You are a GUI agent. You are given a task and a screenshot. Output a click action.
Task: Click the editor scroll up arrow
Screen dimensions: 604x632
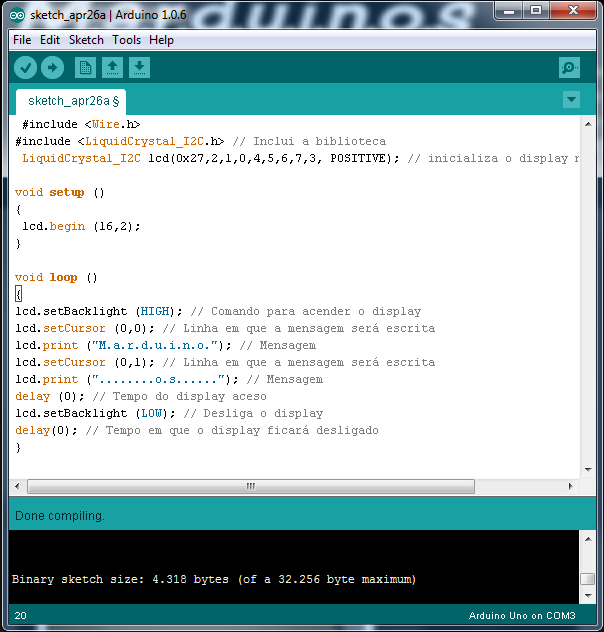pyautogui.click(x=588, y=124)
